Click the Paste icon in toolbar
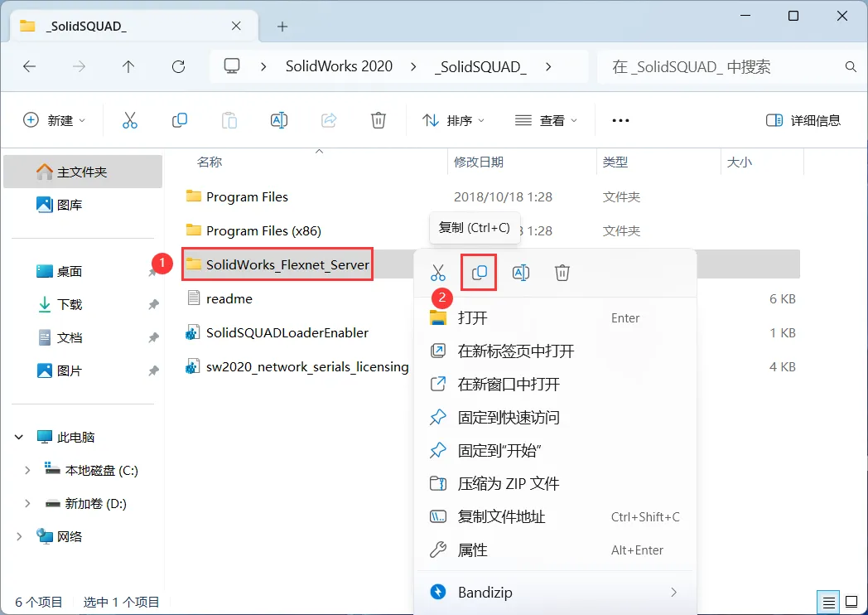868x615 pixels. pyautogui.click(x=229, y=120)
